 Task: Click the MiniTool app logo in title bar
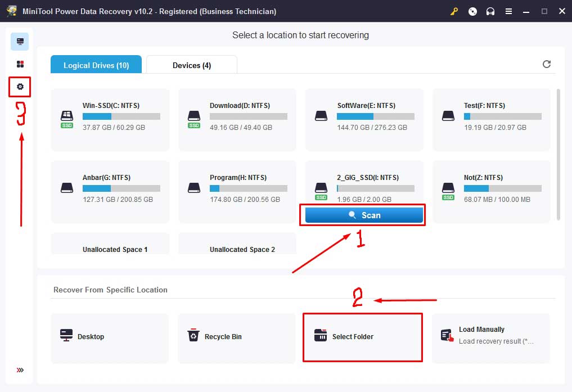coord(12,11)
